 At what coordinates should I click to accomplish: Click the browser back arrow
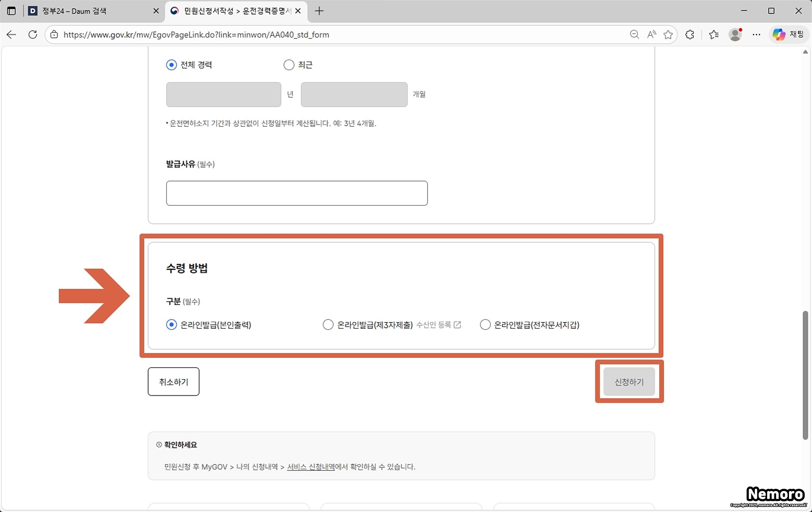11,35
